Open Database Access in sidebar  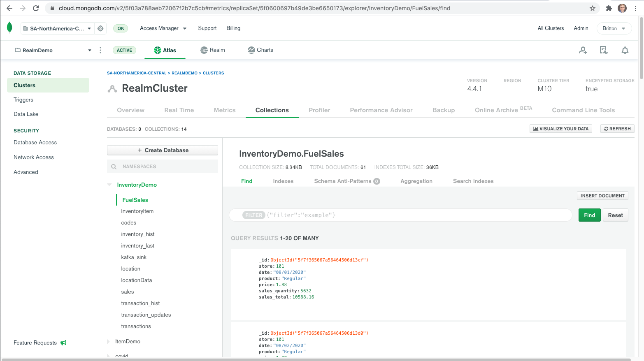(x=35, y=142)
